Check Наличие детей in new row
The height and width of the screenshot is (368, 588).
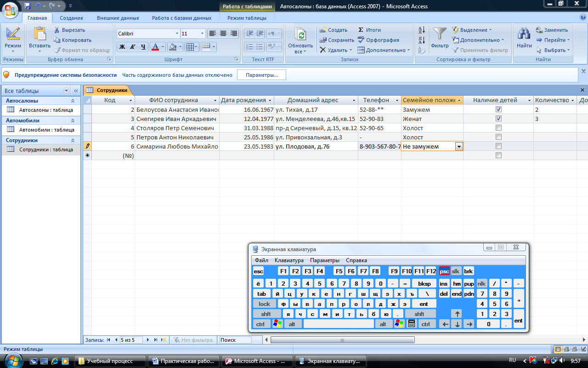498,155
